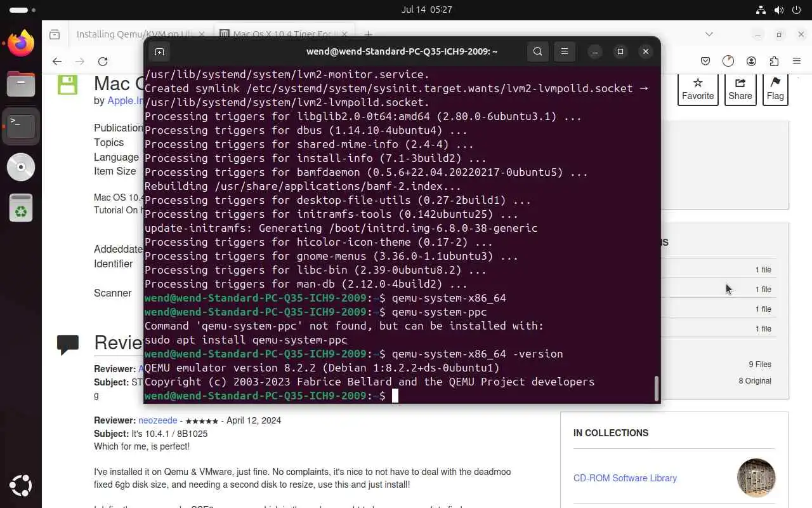Open the Firefox account icon

click(x=751, y=61)
